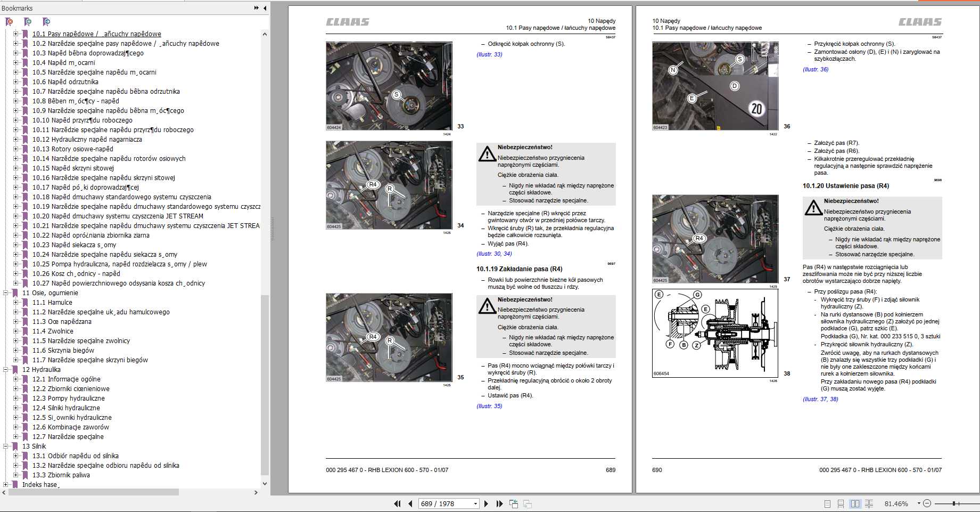Click the delete bookmark icon

point(9,22)
